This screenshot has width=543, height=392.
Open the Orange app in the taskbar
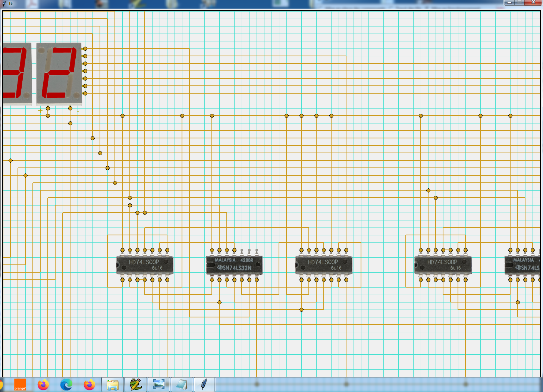[20, 385]
